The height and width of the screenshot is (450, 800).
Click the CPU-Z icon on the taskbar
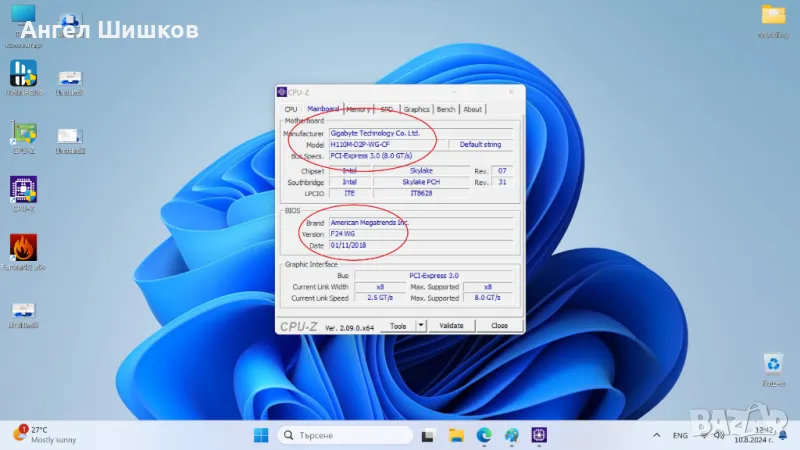click(540, 435)
